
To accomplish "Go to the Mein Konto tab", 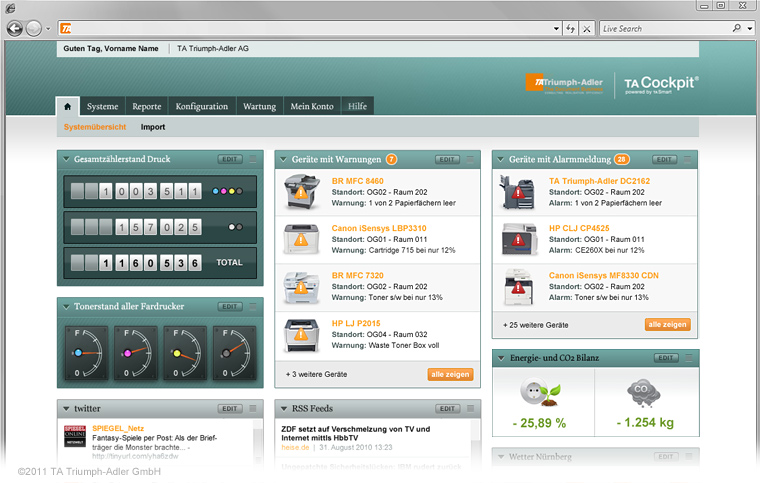I will click(x=312, y=106).
